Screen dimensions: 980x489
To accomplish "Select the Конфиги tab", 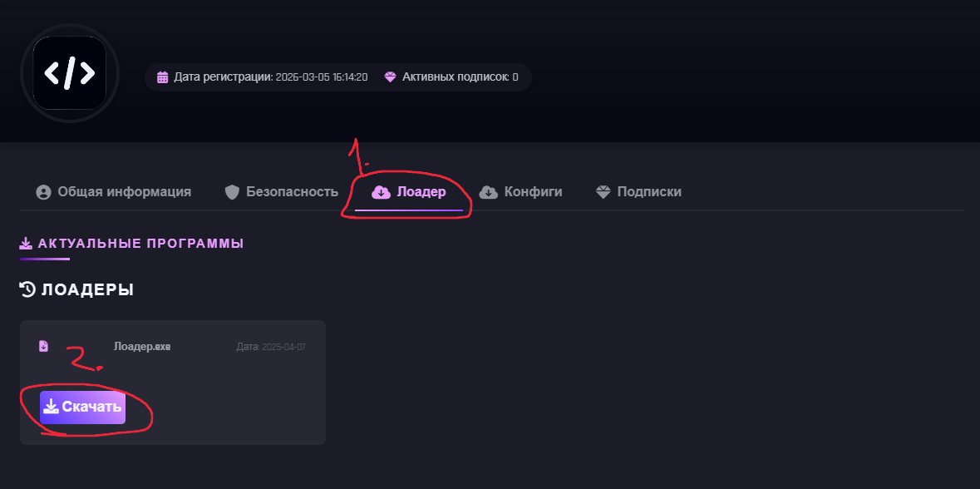I will 533,192.
